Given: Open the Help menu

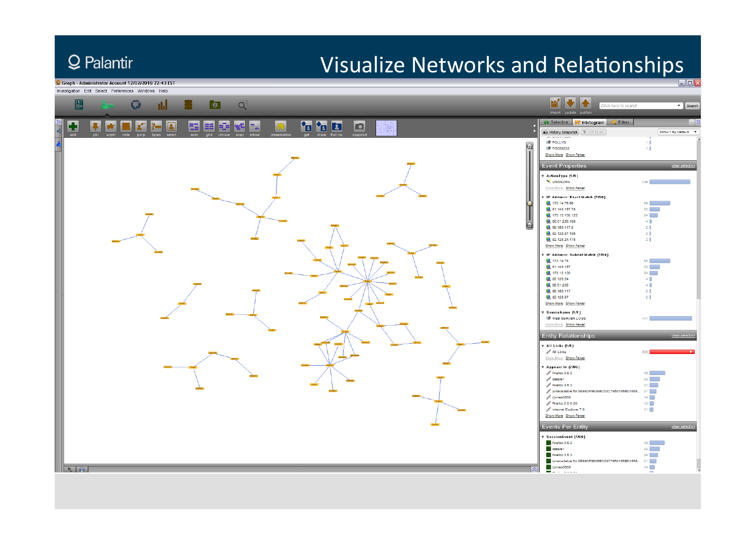Looking at the screenshot, I should 163,91.
